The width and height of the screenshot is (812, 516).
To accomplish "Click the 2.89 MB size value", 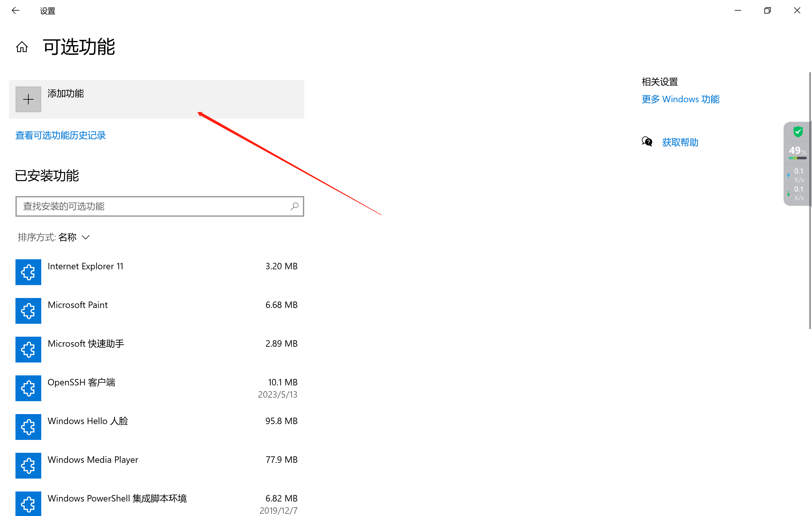I will pyautogui.click(x=282, y=344).
